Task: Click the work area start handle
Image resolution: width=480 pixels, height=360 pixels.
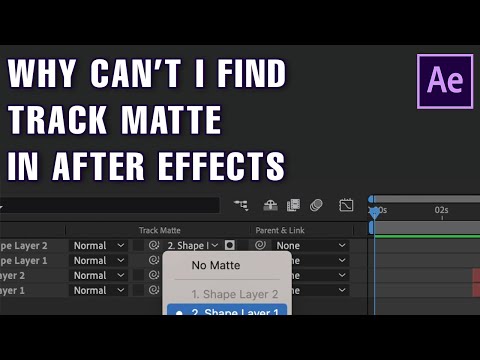Action: [x=371, y=228]
